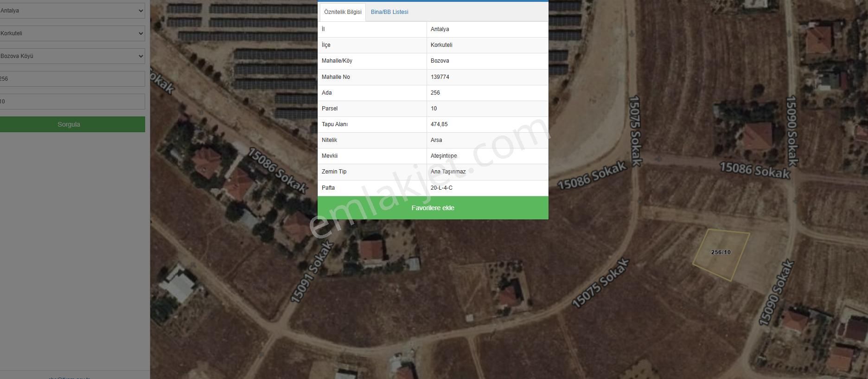
Task: Click the İl value Antalya in the table
Action: click(440, 29)
